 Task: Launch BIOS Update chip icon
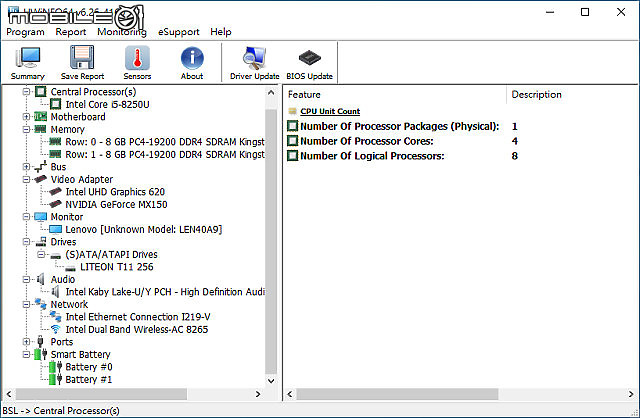309,58
